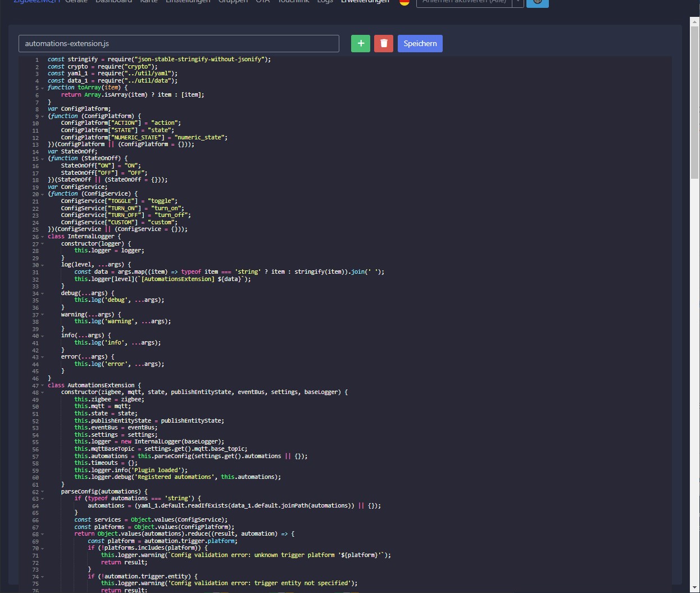Click the 'const platforms = Object.values' line
The height and width of the screenshot is (593, 700).
pyautogui.click(x=154, y=527)
